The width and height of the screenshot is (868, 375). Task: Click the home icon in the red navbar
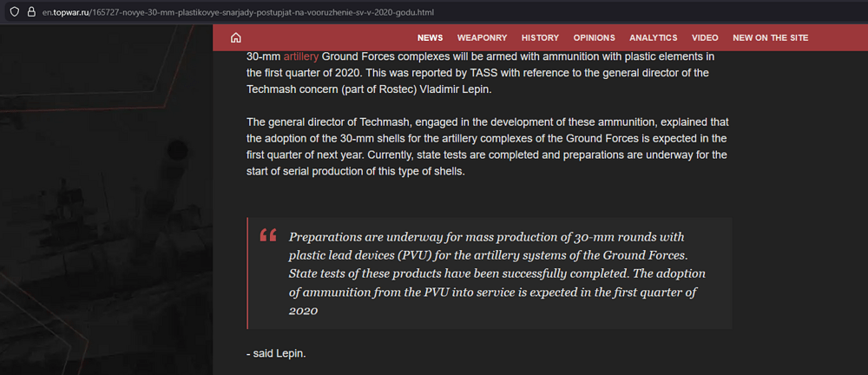coord(235,37)
